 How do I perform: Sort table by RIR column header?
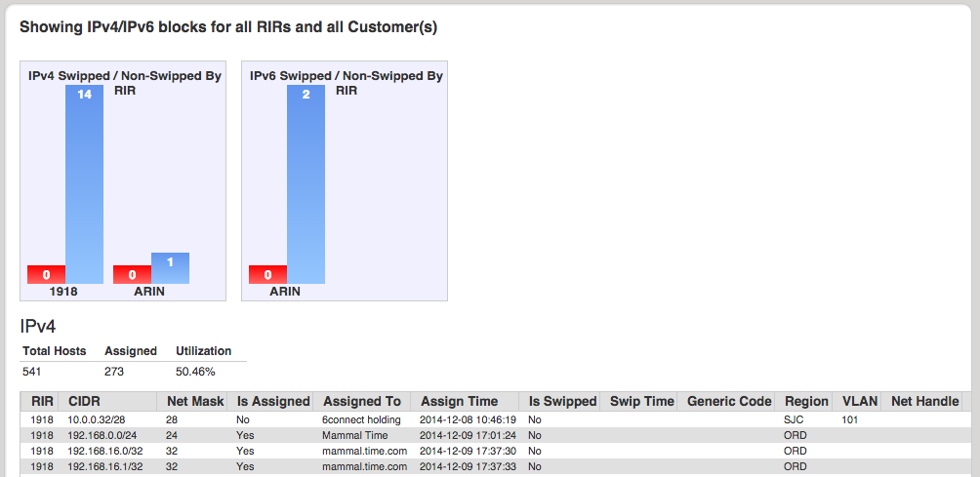click(x=41, y=402)
